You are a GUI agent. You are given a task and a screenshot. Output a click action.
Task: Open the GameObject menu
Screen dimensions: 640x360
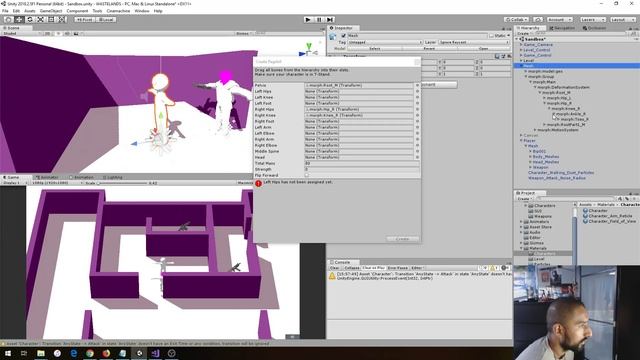tap(51, 11)
